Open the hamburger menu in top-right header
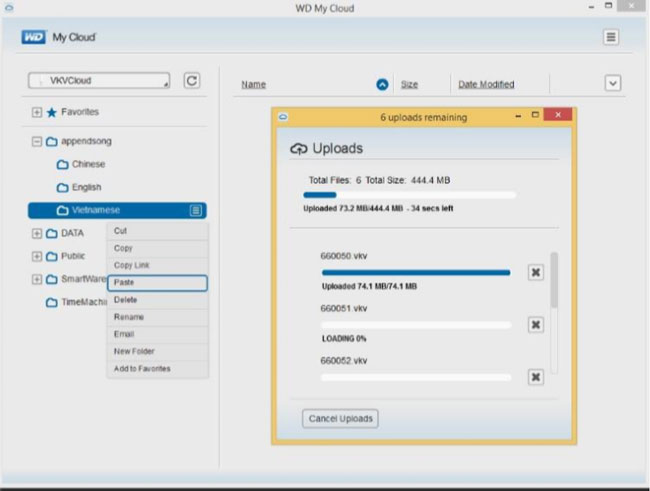The width and height of the screenshot is (650, 491). (610, 37)
